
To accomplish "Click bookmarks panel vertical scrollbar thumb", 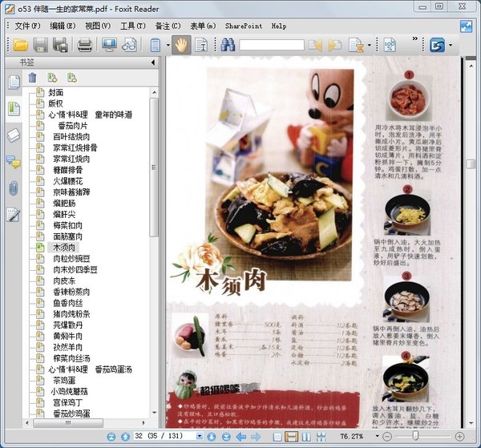I will tap(154, 167).
